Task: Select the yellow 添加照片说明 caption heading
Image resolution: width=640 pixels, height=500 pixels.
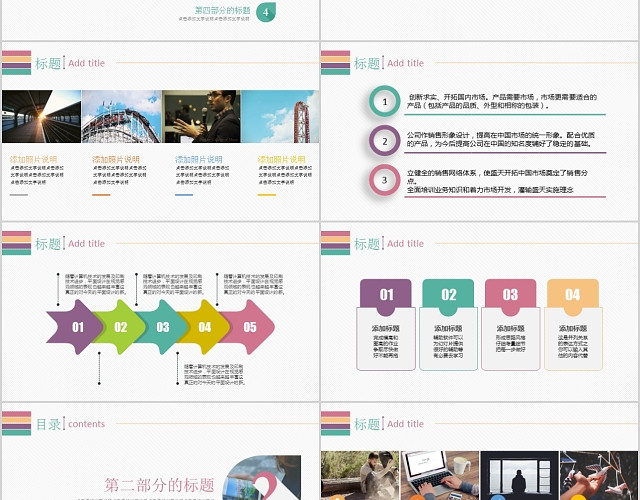Action: 282,160
